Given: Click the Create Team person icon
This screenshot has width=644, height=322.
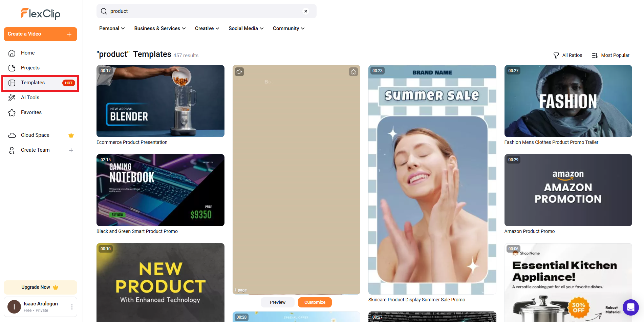Looking at the screenshot, I should tap(12, 150).
